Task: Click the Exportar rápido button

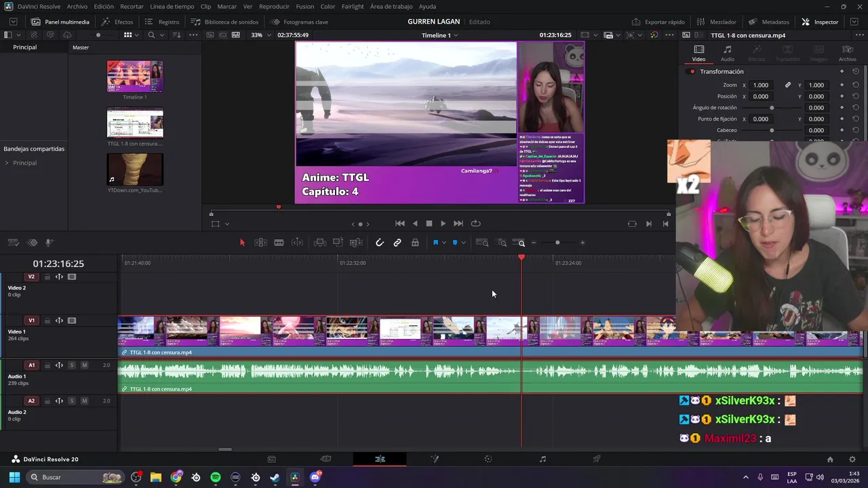Action: [x=658, y=22]
